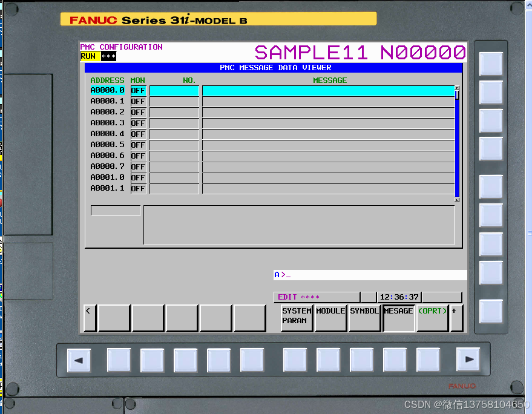Select address row A0000.7
This screenshot has height=414, width=532.
pyautogui.click(x=107, y=166)
